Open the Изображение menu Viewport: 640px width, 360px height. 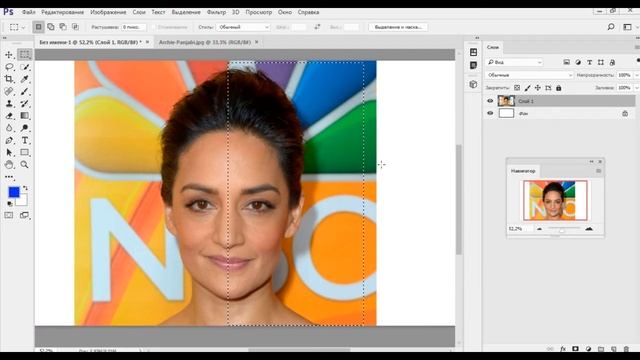(x=108, y=12)
